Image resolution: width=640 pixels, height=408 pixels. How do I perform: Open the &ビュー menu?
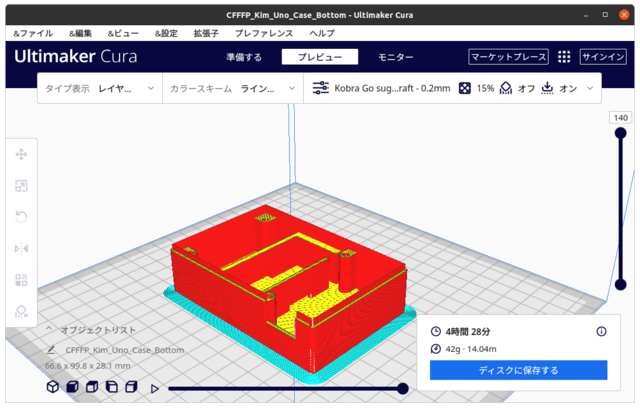click(x=123, y=33)
